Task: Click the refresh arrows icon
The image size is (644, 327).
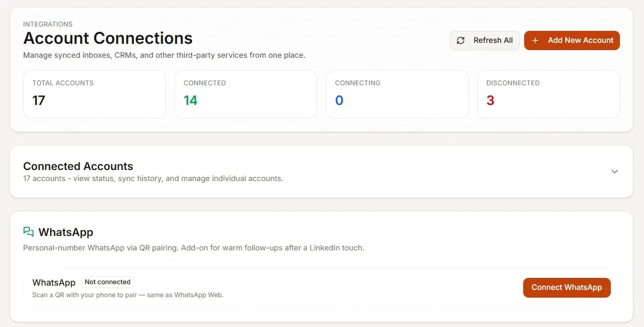Action: point(461,40)
